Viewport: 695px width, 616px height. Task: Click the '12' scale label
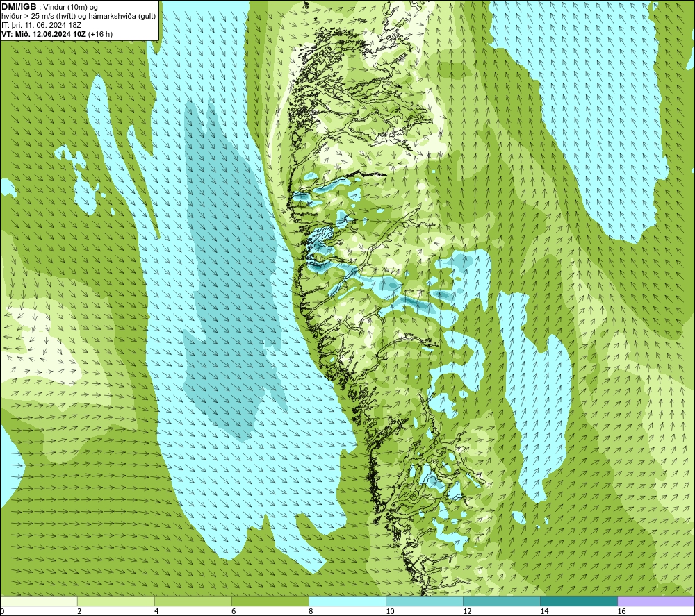467,611
